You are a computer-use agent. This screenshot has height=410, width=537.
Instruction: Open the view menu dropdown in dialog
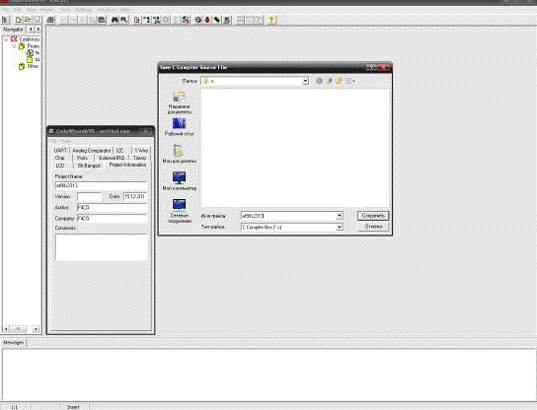click(x=350, y=81)
